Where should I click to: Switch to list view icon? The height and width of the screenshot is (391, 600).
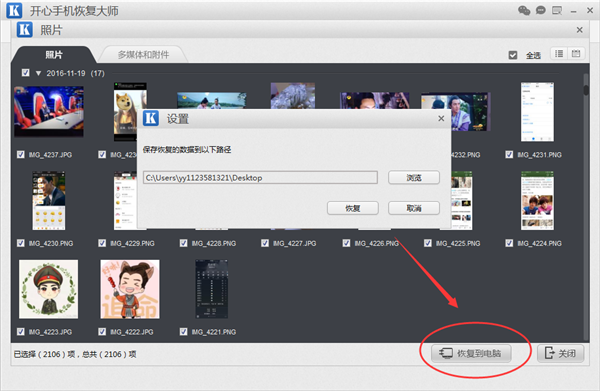(559, 54)
